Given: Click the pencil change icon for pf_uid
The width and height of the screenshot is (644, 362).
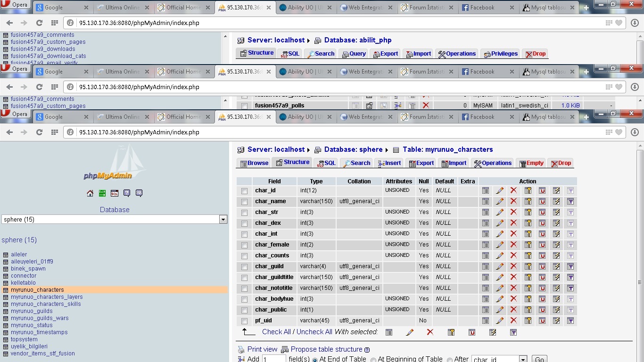Looking at the screenshot, I should tap(500, 321).
